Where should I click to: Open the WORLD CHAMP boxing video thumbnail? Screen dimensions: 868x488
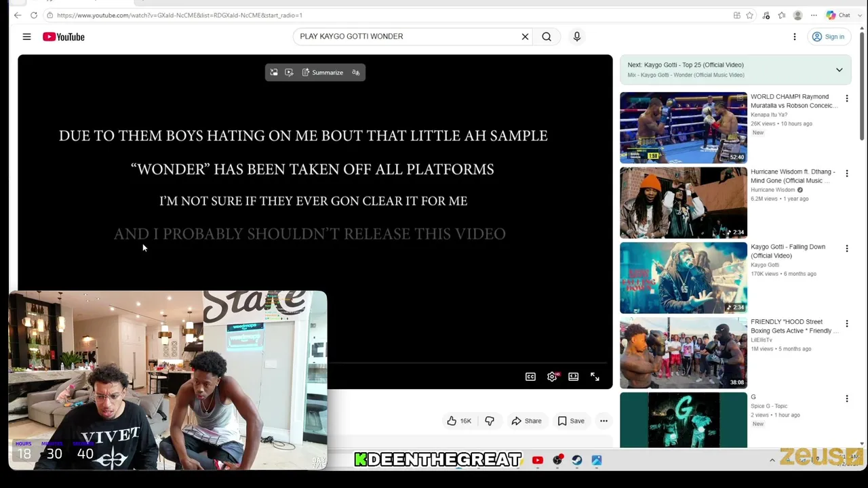click(684, 128)
